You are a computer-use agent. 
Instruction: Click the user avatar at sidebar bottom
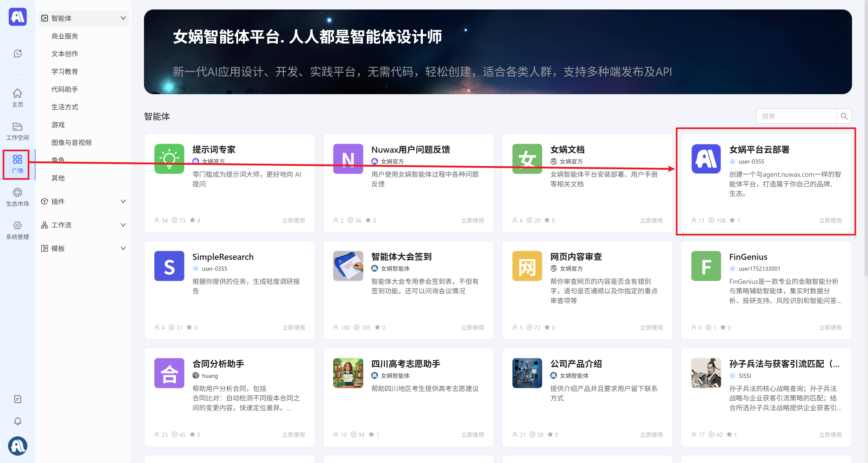18,446
